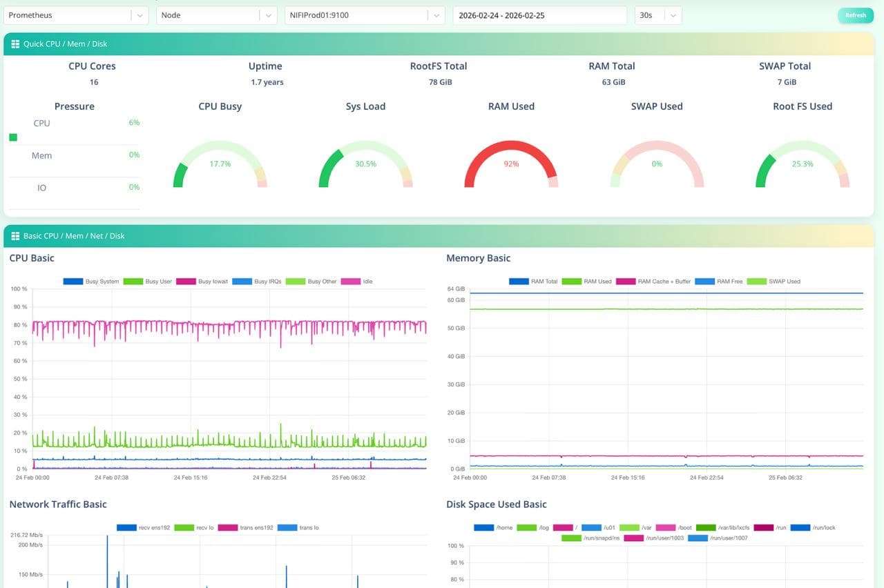Click the RAM Total legend color swatch

click(x=519, y=282)
